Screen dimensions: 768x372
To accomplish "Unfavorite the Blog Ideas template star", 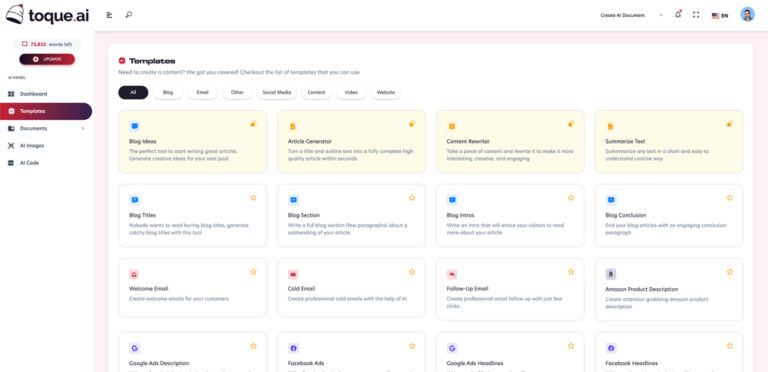I will click(253, 124).
